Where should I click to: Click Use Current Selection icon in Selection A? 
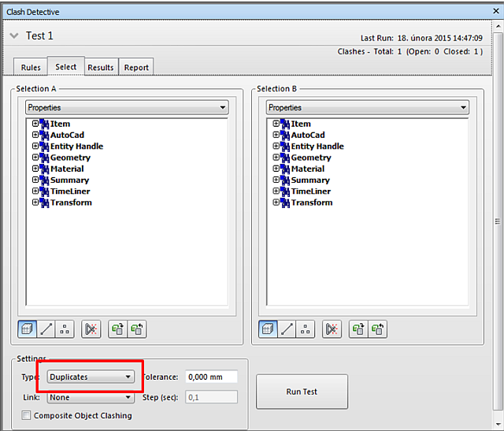point(117,329)
